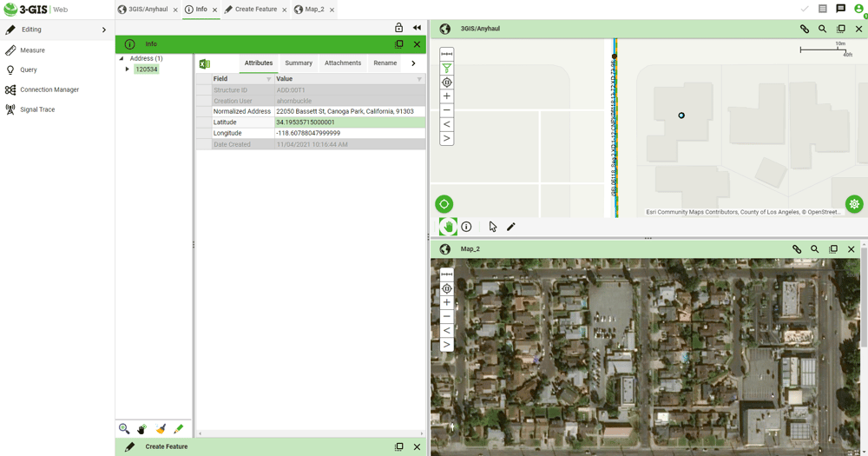868x456 pixels.
Task: Clear selection with the broom icon
Action: coord(161,429)
